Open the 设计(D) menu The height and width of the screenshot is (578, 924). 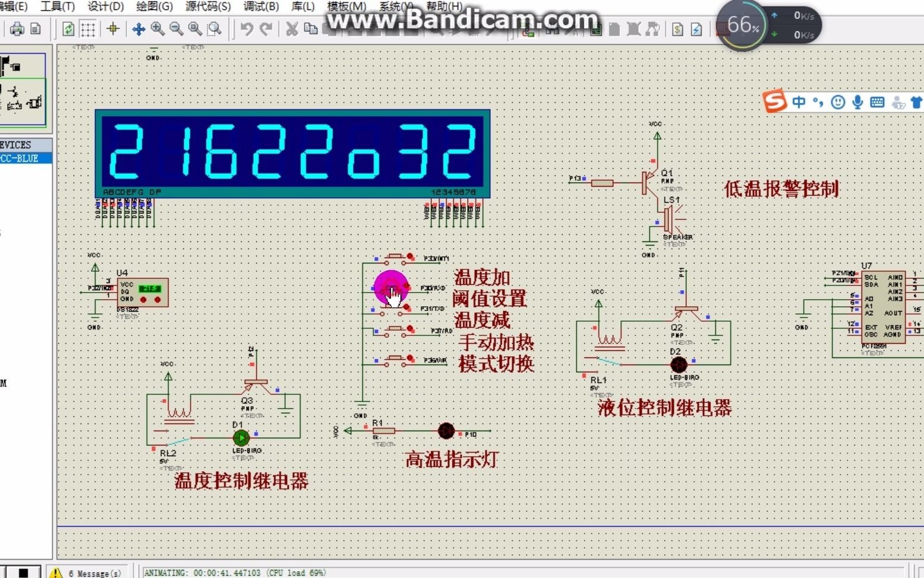tap(106, 7)
